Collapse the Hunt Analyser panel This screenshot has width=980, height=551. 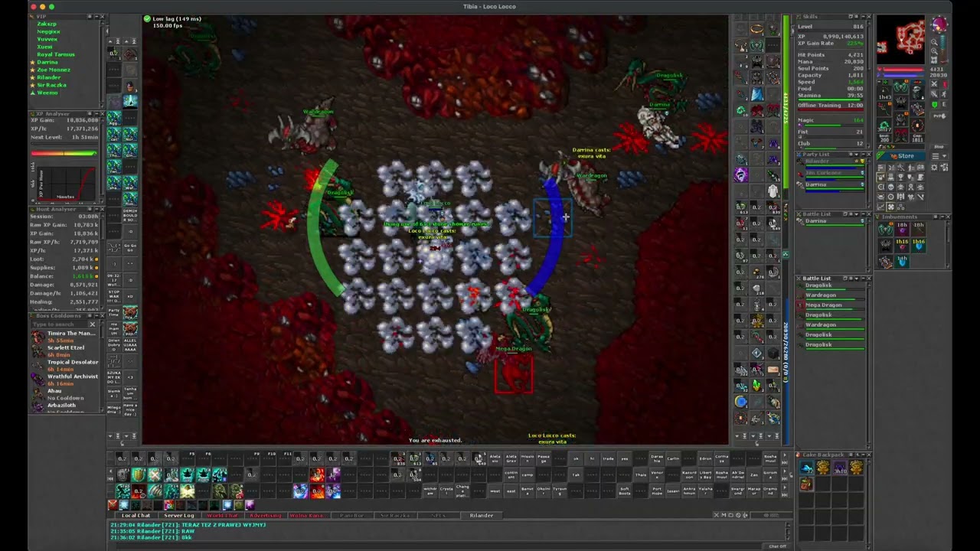point(96,209)
